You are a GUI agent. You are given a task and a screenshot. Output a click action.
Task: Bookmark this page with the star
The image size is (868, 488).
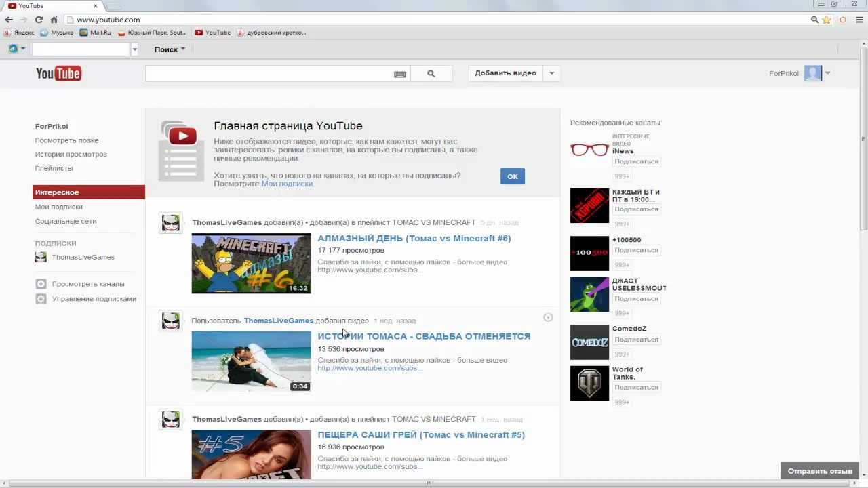click(827, 20)
